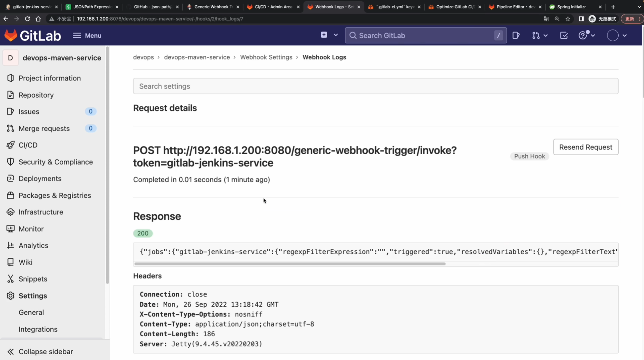Open the Issues icon in top navbar

coord(516,35)
